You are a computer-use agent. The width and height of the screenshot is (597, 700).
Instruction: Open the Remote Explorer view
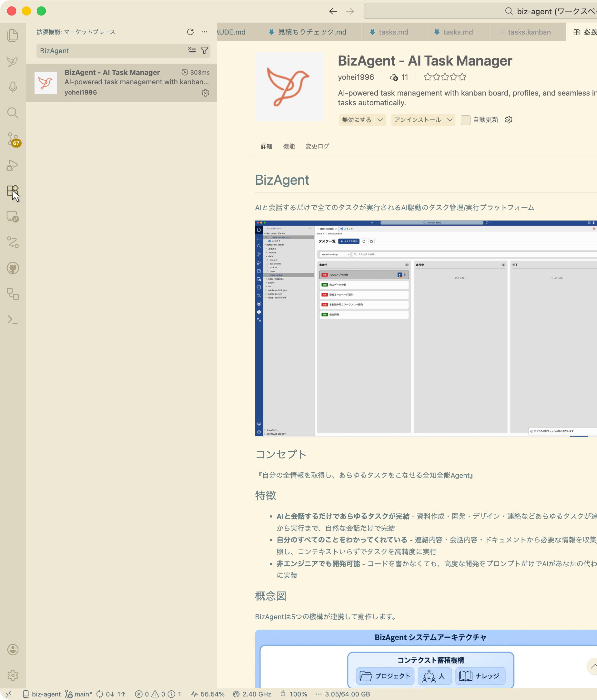coord(13,218)
